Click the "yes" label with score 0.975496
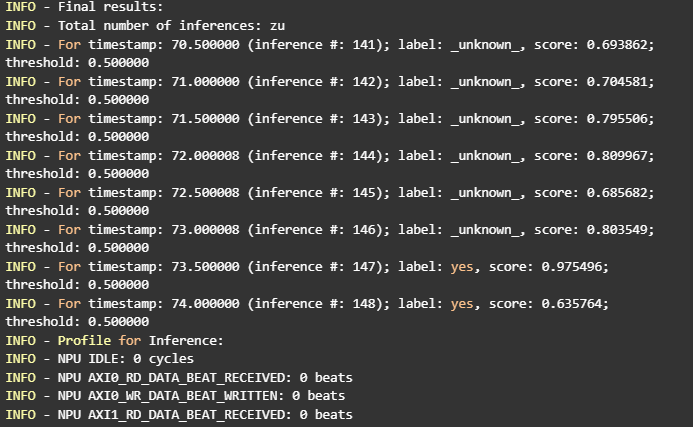The width and height of the screenshot is (693, 427). click(462, 266)
